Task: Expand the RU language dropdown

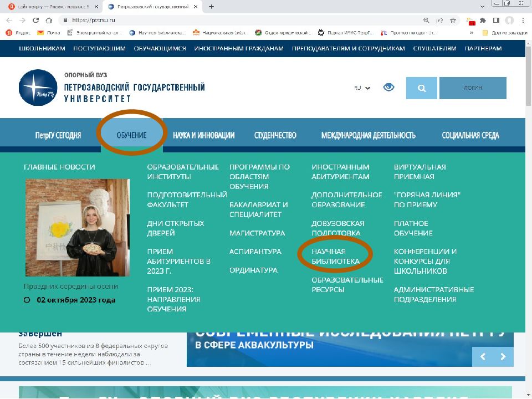Action: point(362,88)
